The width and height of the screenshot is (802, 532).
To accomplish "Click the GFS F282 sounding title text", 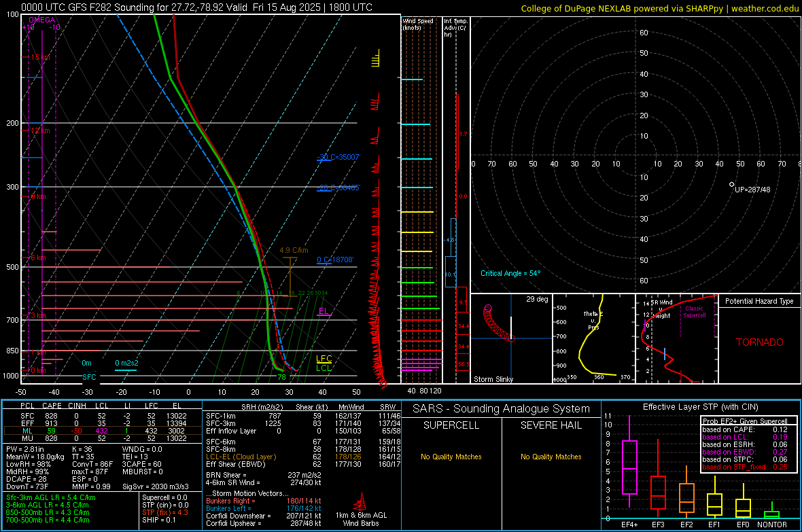I will [196, 7].
